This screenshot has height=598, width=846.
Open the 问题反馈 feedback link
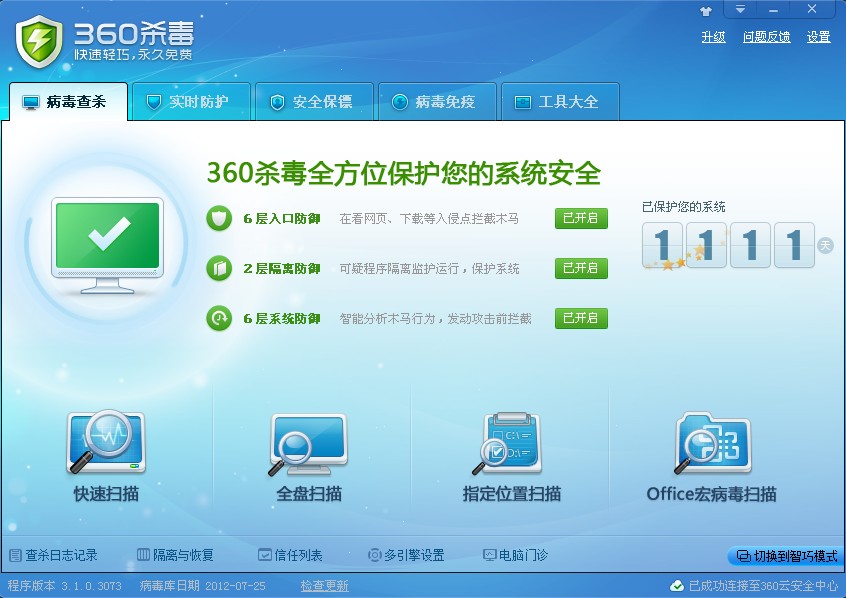767,37
